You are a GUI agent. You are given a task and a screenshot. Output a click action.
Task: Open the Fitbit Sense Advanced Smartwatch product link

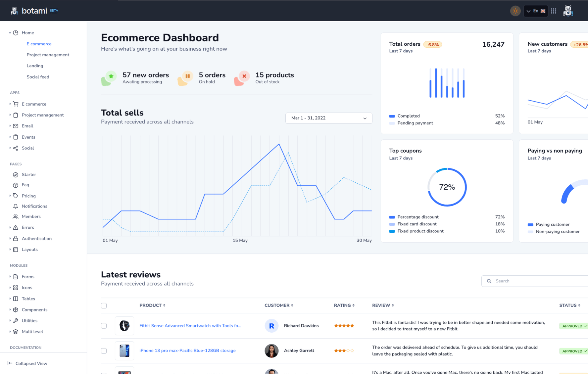(190, 326)
